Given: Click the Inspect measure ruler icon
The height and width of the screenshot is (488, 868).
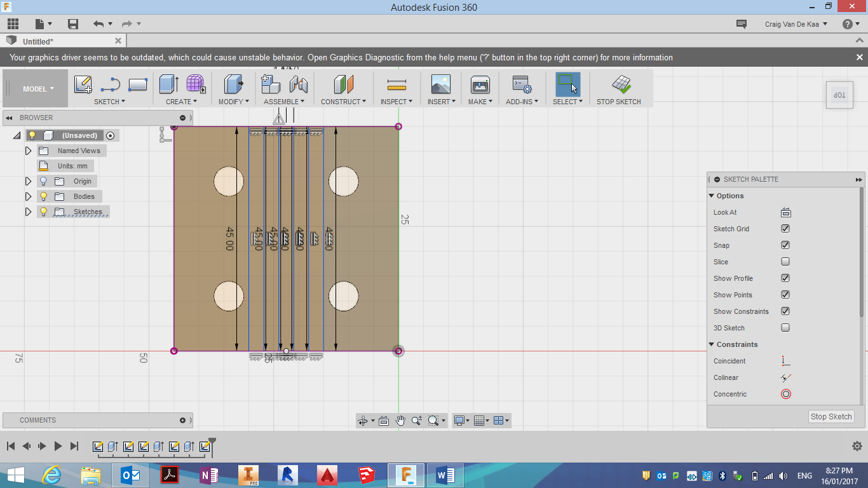Looking at the screenshot, I should 397,85.
